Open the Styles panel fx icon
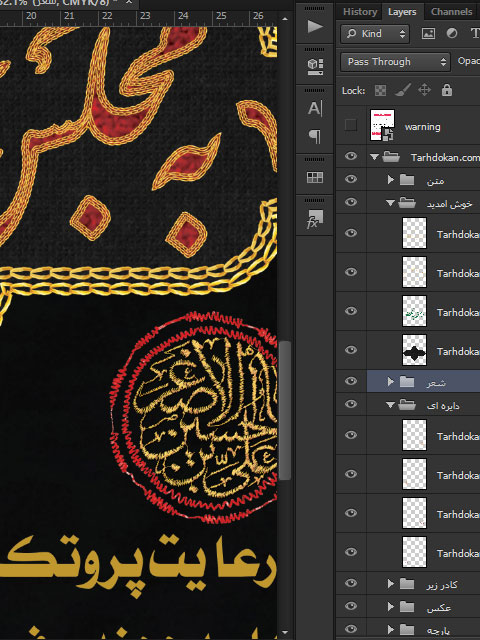Image resolution: width=480 pixels, height=640 pixels. [315, 219]
